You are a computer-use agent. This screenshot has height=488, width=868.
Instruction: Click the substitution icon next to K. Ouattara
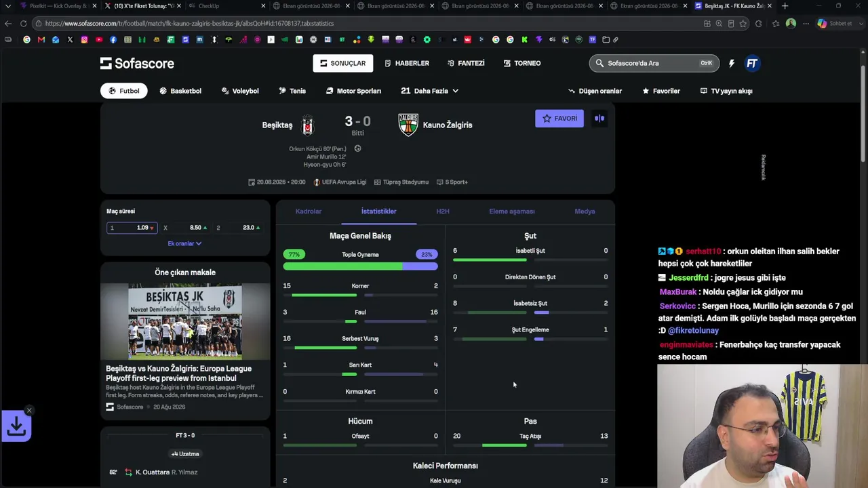click(x=128, y=472)
